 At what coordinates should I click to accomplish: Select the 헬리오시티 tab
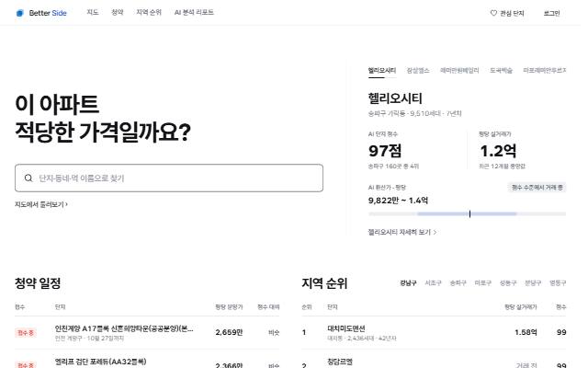click(x=382, y=70)
